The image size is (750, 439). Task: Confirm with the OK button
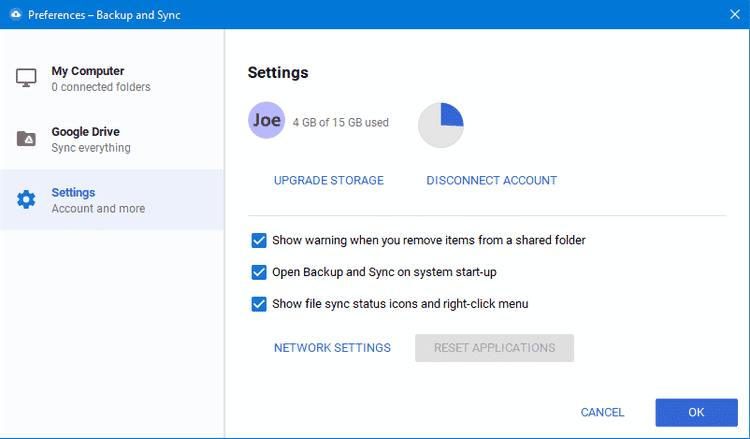pyautogui.click(x=696, y=412)
